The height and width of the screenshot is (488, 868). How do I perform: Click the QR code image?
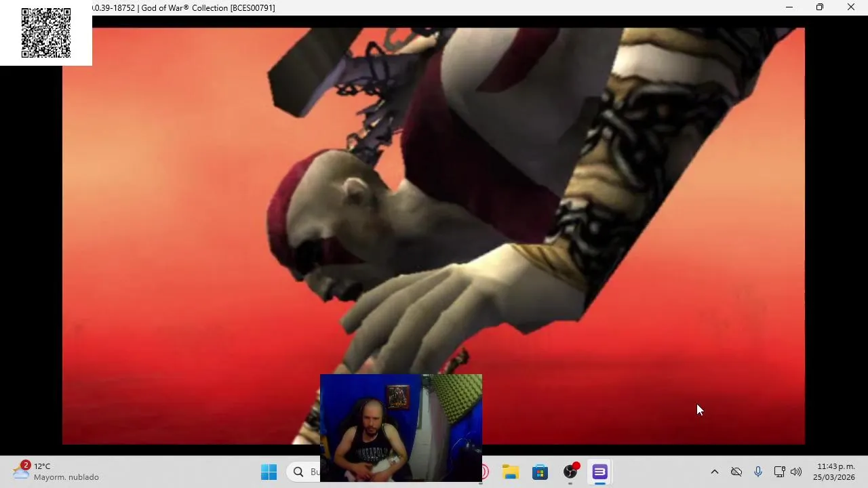pyautogui.click(x=46, y=33)
